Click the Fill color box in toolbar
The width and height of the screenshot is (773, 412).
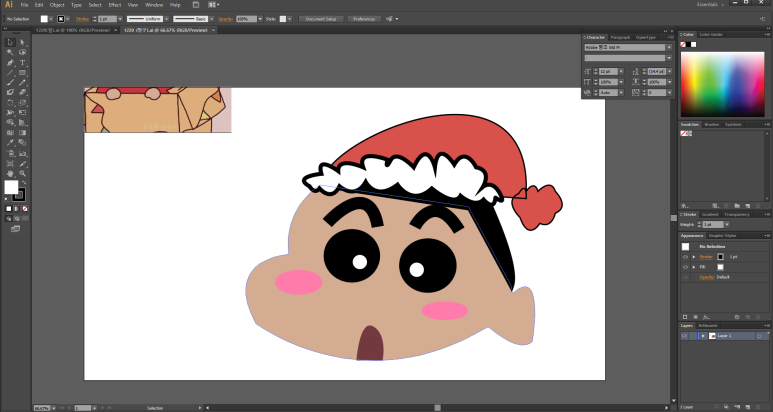[x=11, y=187]
